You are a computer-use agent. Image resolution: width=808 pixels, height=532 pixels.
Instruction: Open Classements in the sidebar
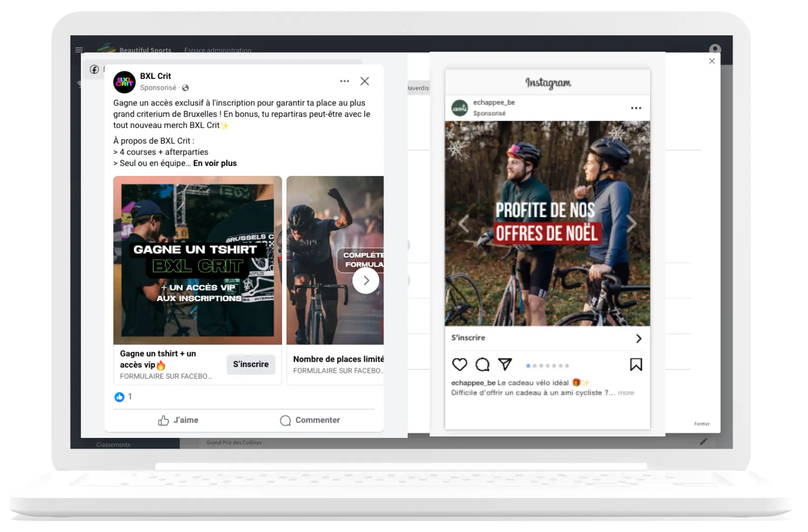tap(113, 444)
